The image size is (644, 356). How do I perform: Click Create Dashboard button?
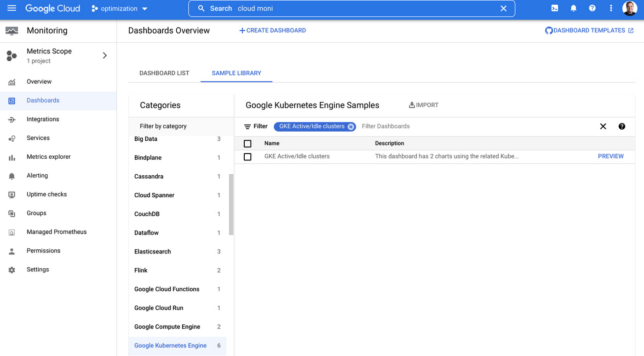[x=272, y=30]
